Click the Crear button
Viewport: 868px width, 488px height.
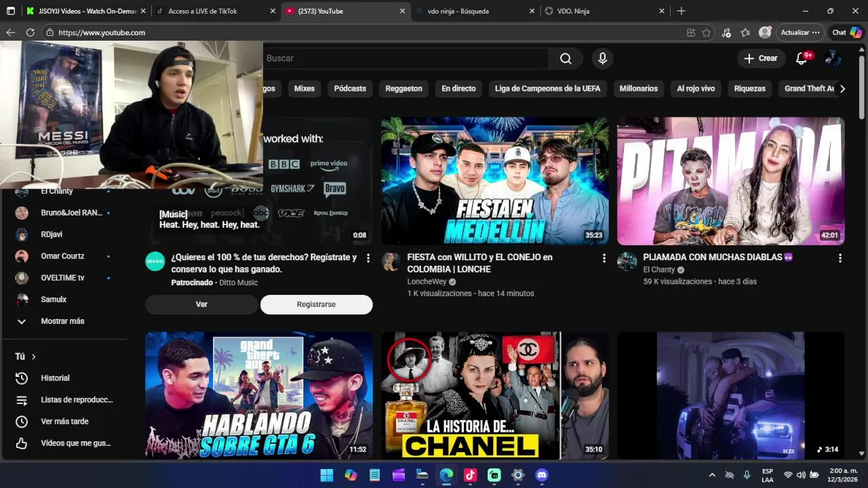(761, 58)
